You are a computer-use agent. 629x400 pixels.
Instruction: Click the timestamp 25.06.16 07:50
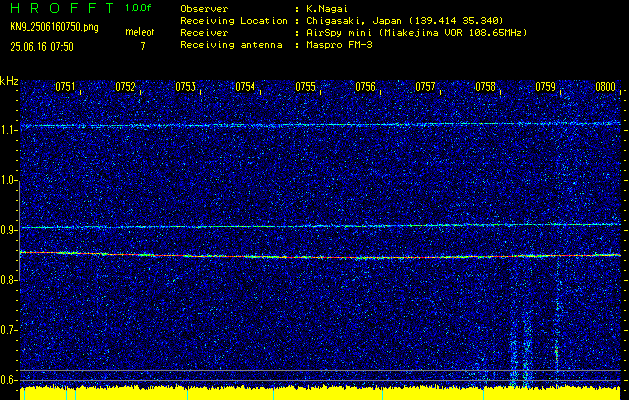click(x=42, y=47)
